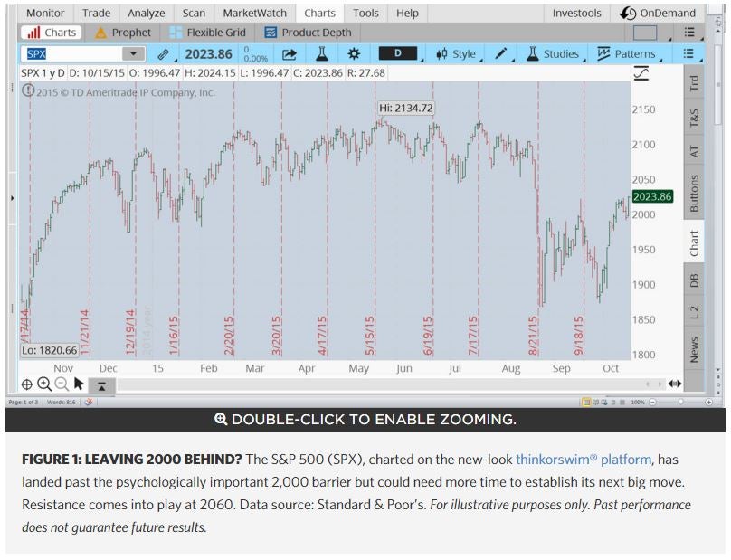The width and height of the screenshot is (731, 560).
Task: Open the Studies menu
Action: tap(553, 54)
